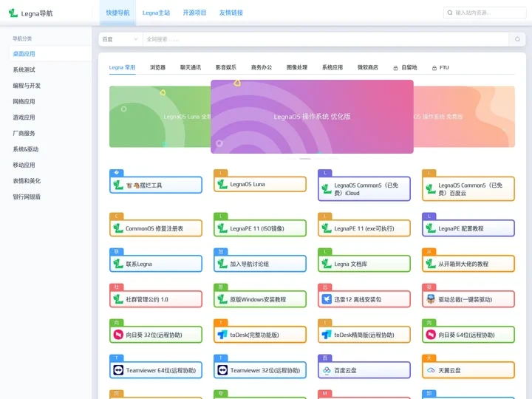This screenshot has height=399, width=532.
Task: Select the 影音娱乐 tab
Action: point(226,67)
